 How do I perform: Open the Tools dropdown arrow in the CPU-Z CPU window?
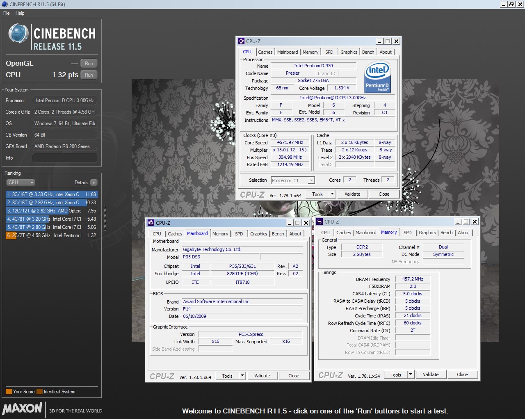point(332,194)
